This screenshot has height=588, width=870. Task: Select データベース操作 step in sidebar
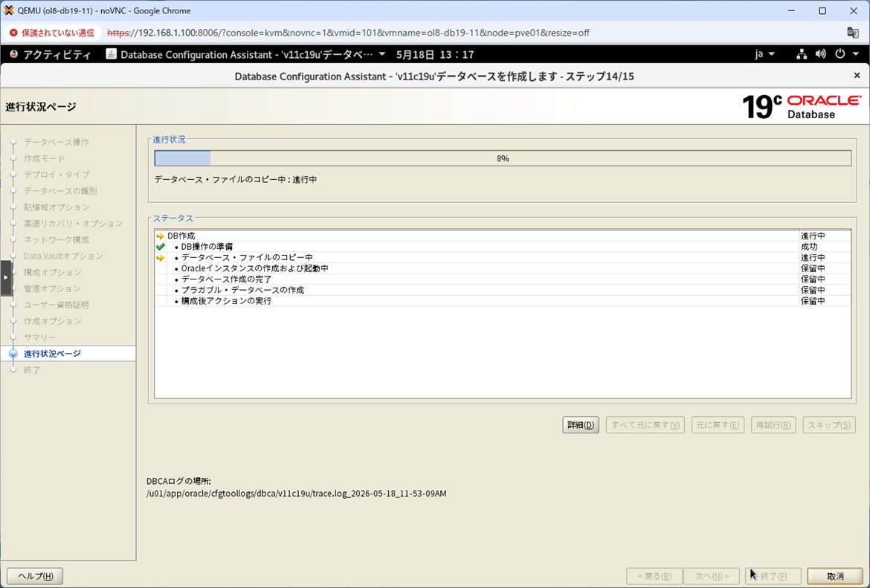coord(56,142)
